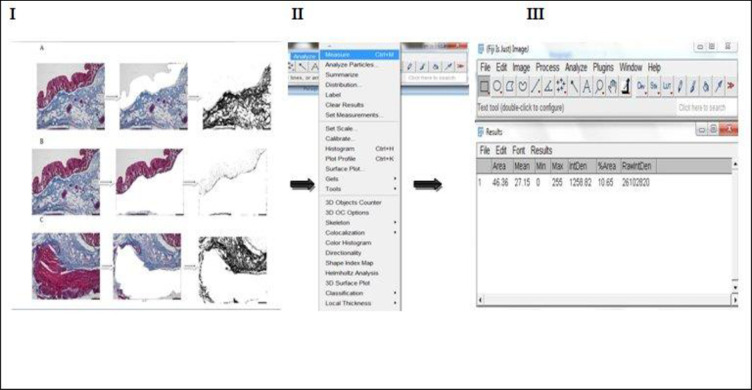The width and height of the screenshot is (752, 390).
Task: Open Font menu in Results window
Action: tap(518, 151)
